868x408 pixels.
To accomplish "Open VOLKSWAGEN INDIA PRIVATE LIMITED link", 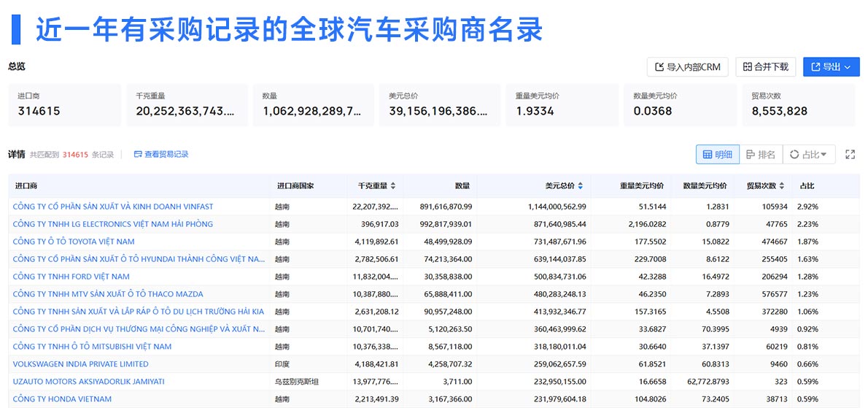I will coord(81,364).
